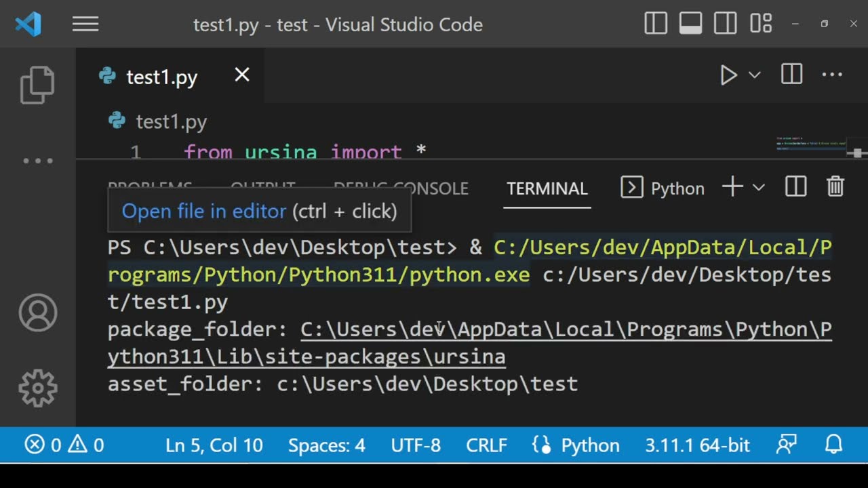Select the test1.py editor tab

[161, 77]
